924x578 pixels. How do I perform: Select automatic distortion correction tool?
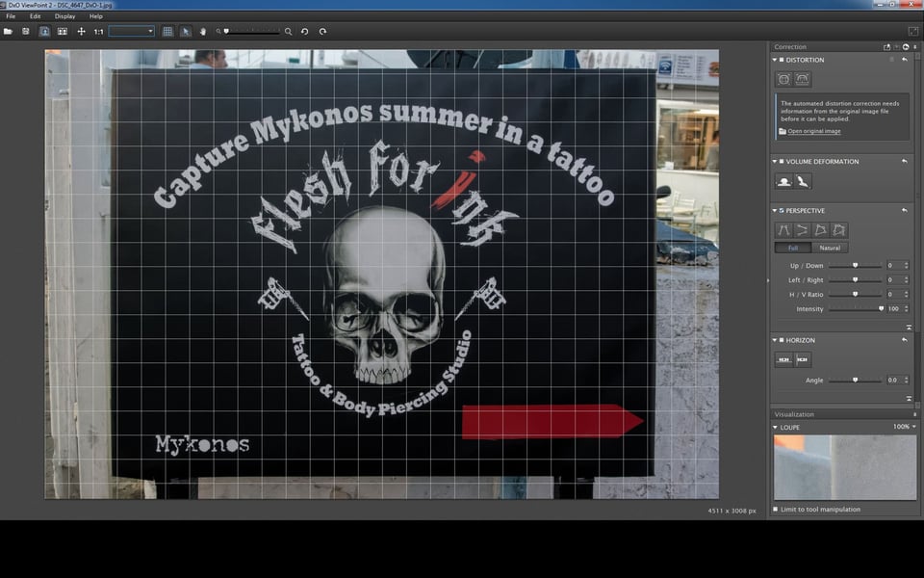[x=783, y=79]
